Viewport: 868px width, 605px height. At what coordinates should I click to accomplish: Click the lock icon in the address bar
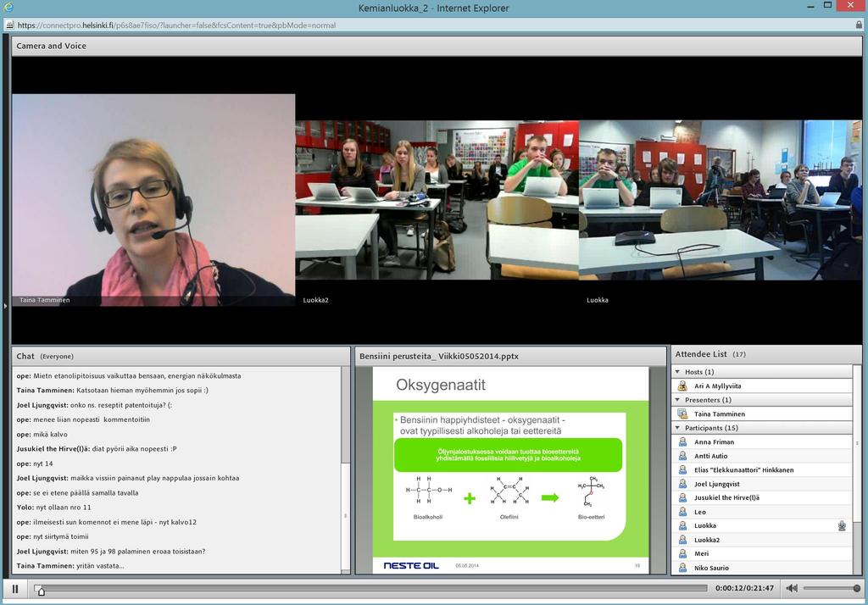click(860, 25)
